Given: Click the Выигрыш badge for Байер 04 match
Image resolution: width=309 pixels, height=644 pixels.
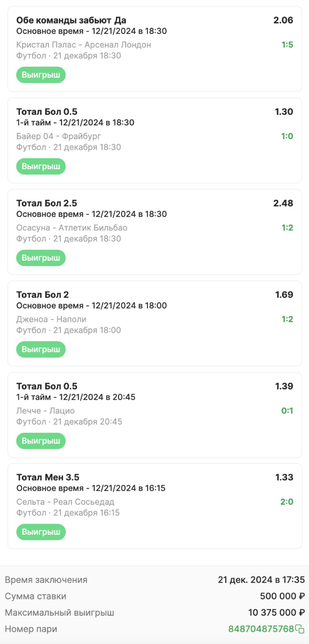Looking at the screenshot, I should tap(41, 166).
